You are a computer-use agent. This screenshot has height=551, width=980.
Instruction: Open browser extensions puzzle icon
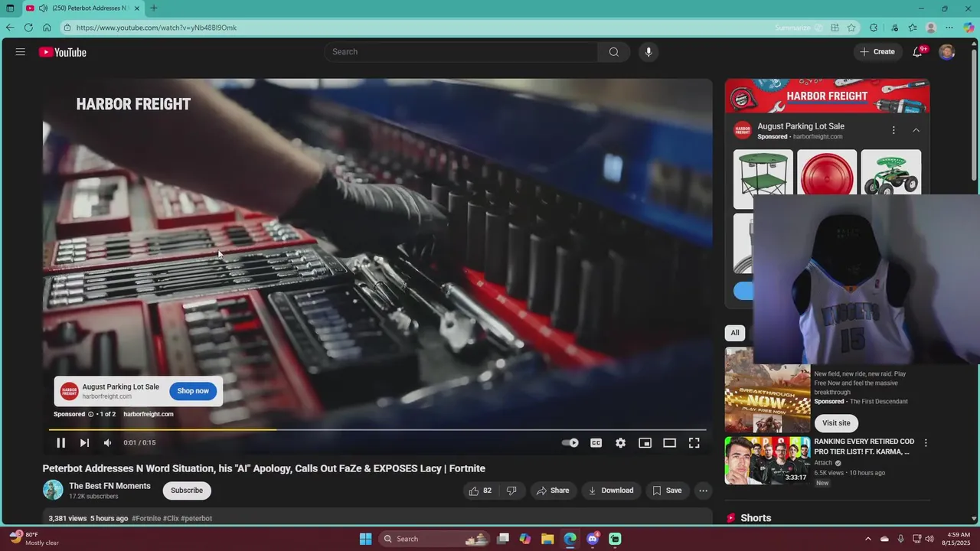click(x=874, y=28)
